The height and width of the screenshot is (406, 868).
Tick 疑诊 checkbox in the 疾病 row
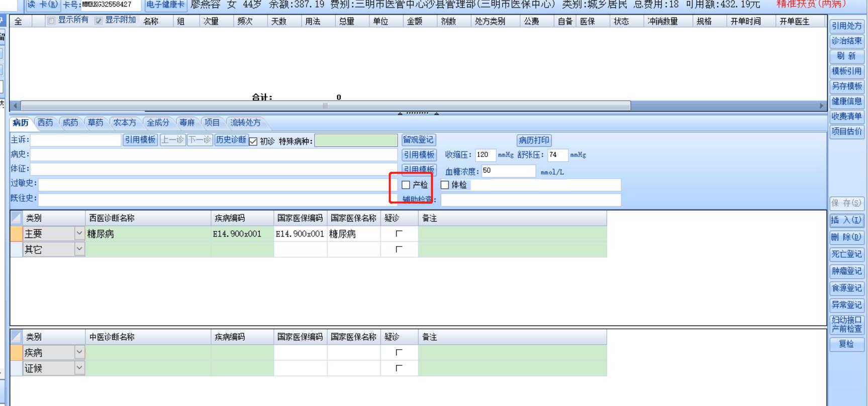click(x=399, y=353)
